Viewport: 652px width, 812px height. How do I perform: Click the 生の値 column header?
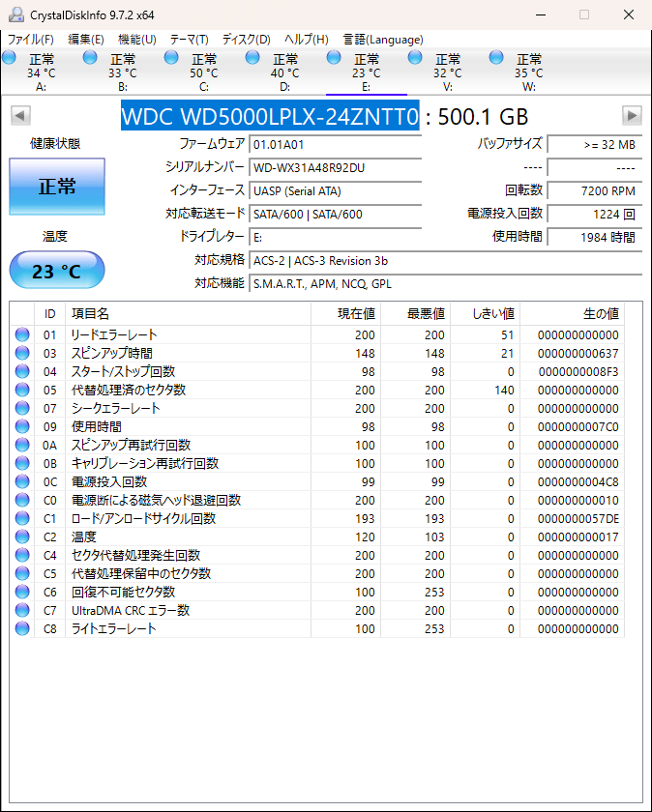coord(600,314)
